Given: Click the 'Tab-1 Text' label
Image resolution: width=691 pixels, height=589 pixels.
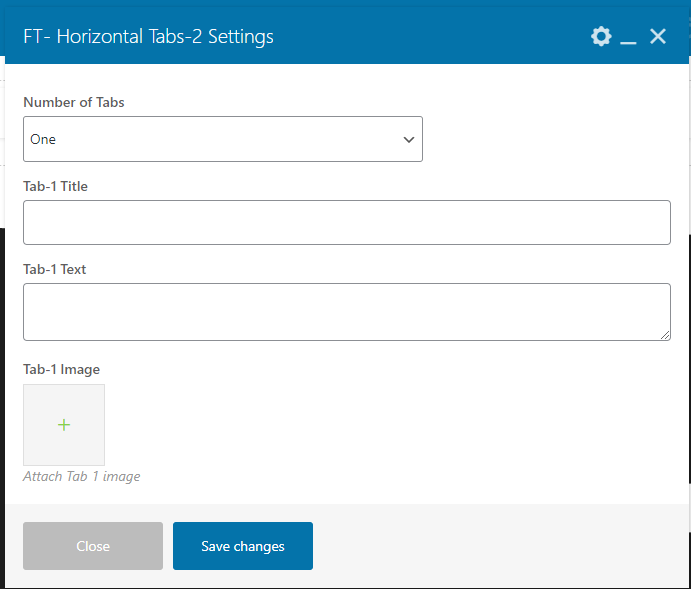Looking at the screenshot, I should [x=55, y=269].
